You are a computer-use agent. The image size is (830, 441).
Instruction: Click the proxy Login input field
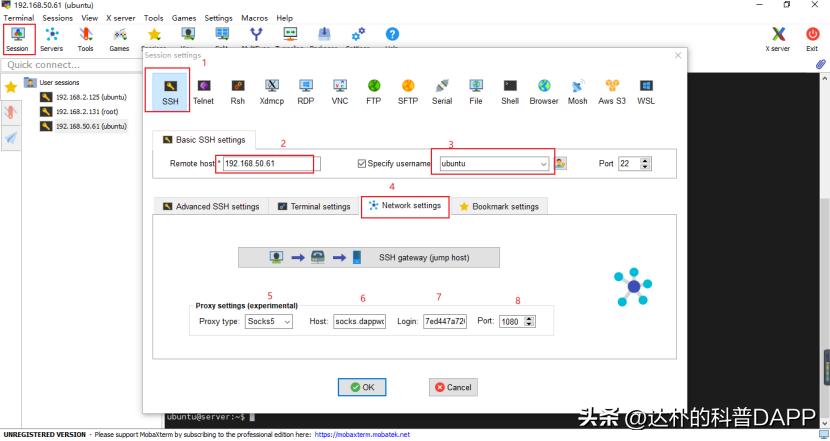point(445,321)
